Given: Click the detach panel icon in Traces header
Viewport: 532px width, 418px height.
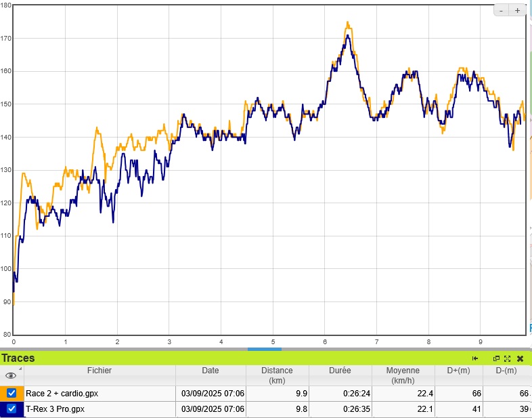Looking at the screenshot, I should click(496, 358).
